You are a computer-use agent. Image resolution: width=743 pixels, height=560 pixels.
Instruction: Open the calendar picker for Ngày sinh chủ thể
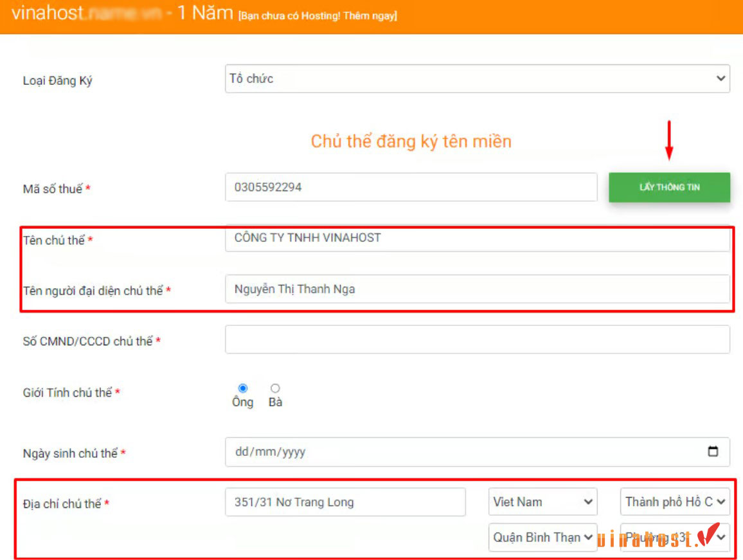pyautogui.click(x=713, y=452)
